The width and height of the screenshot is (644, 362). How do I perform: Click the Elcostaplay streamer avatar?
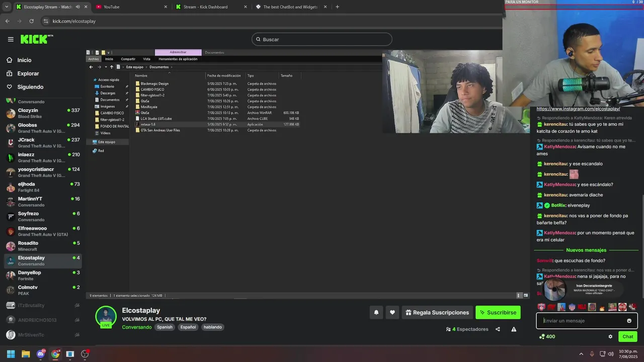click(x=106, y=316)
